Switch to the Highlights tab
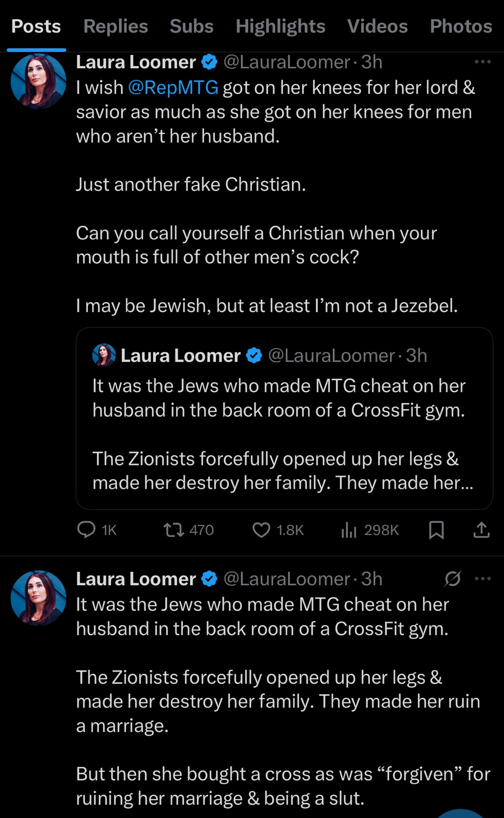 point(280,26)
